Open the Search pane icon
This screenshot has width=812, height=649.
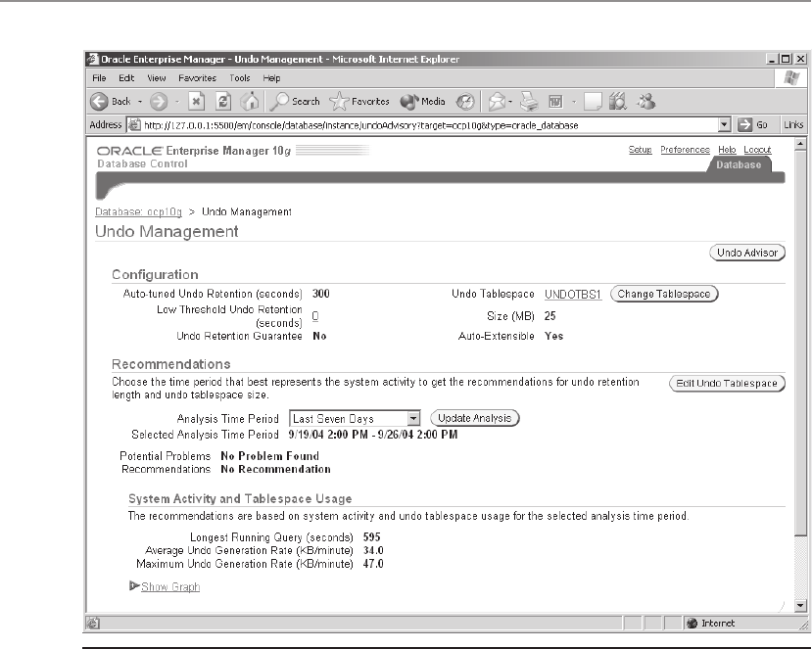279,102
